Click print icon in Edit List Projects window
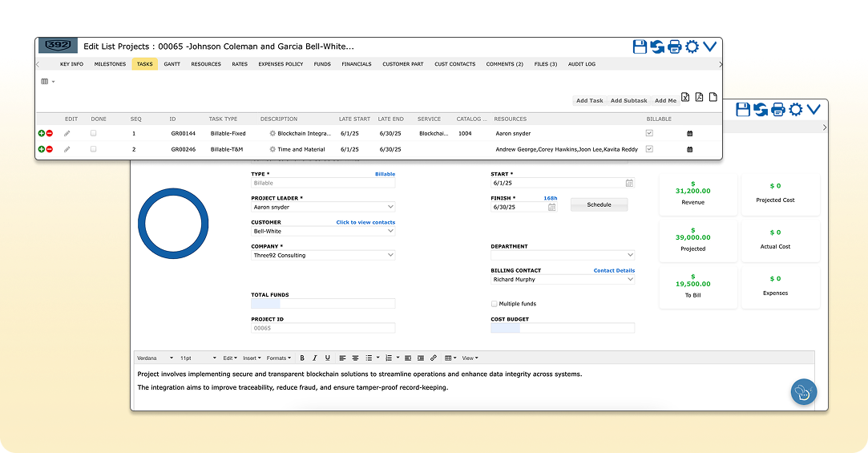The width and height of the screenshot is (868, 453). click(x=674, y=47)
